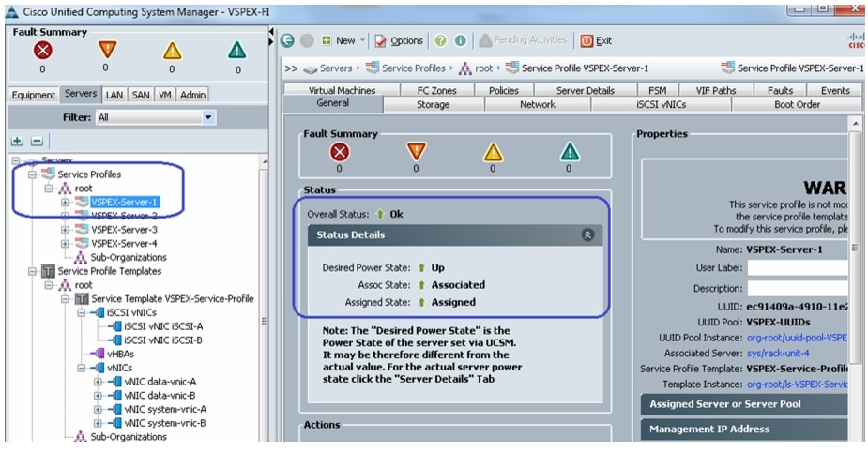Select VSPEX-Server-3 in the tree

pyautogui.click(x=124, y=230)
